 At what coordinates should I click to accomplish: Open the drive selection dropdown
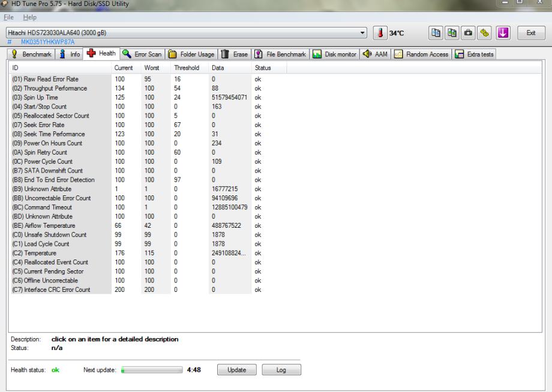(362, 33)
